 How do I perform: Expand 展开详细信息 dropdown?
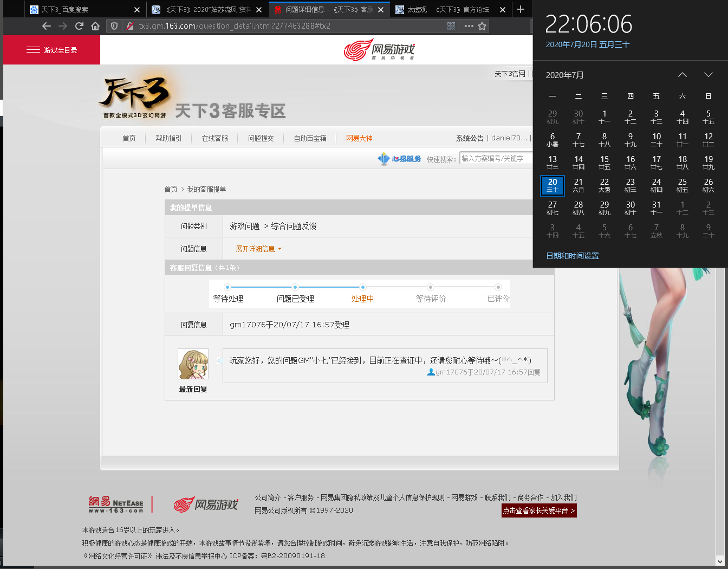pos(258,249)
